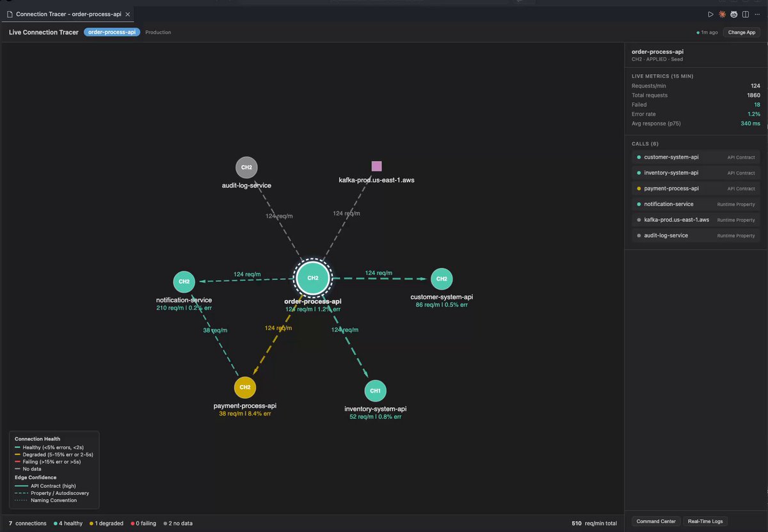Screen dimensions: 768x532
Task: Open kafka-prod.us-east-1.aws call entry
Action: (696, 220)
